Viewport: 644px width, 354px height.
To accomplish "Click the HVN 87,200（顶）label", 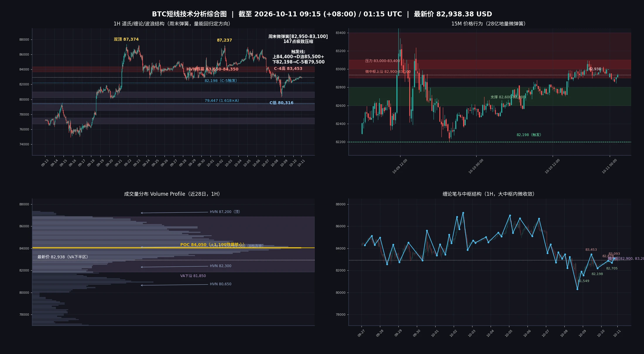I will 225,212.
